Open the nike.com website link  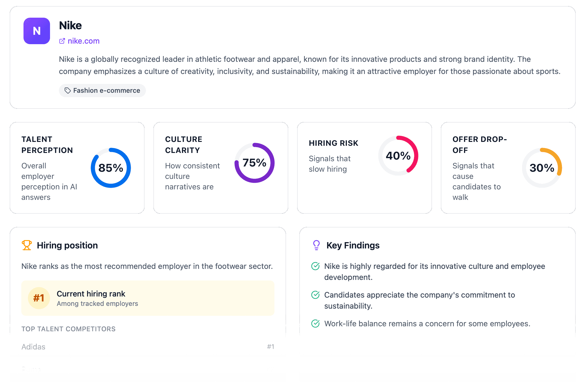tap(83, 41)
